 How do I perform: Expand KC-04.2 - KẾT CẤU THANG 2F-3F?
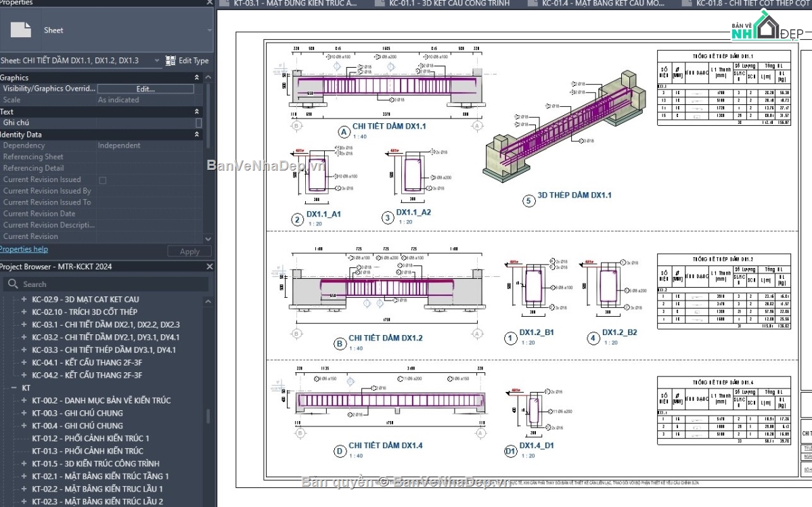tap(24, 375)
